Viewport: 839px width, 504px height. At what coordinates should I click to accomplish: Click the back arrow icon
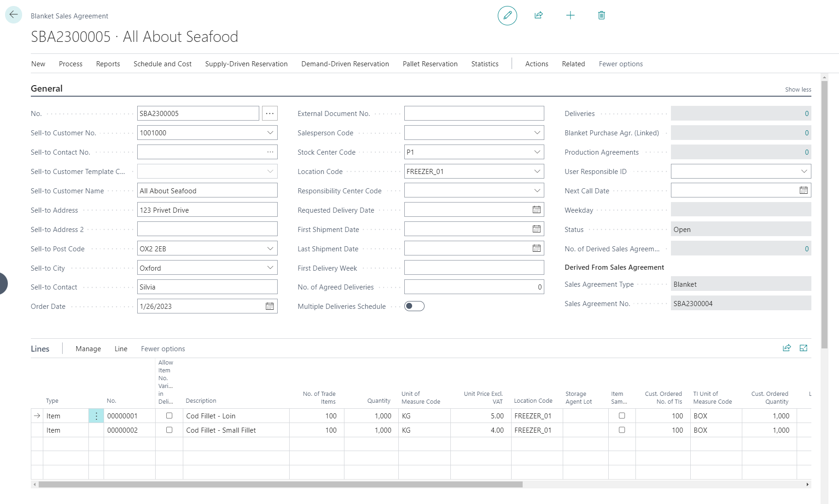point(13,15)
